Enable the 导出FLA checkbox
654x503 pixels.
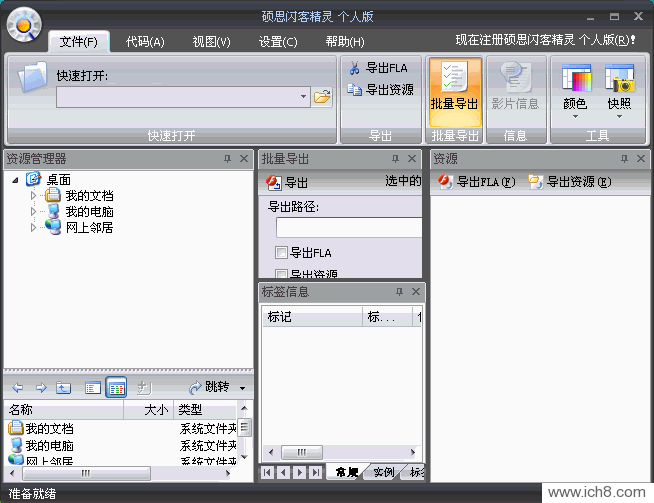pos(281,252)
